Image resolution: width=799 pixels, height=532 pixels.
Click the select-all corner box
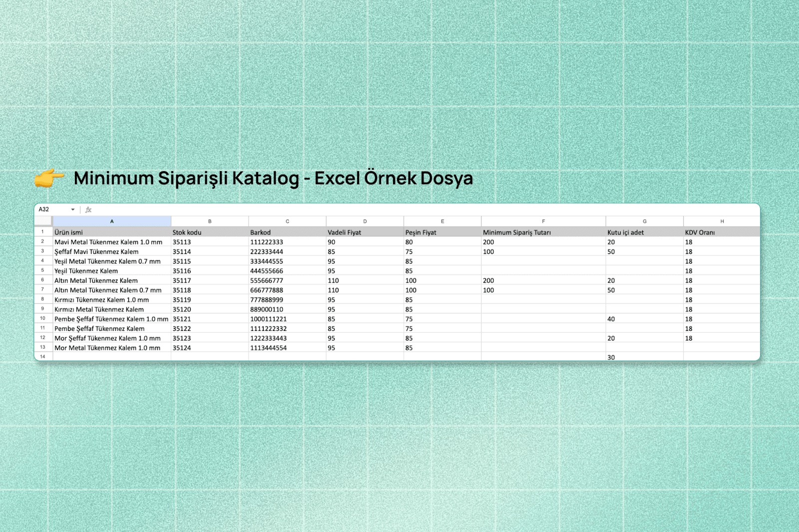coord(43,221)
